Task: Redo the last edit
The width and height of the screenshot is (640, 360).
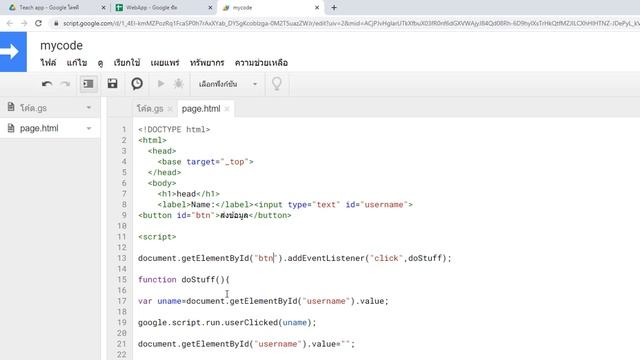Action: coord(65,84)
